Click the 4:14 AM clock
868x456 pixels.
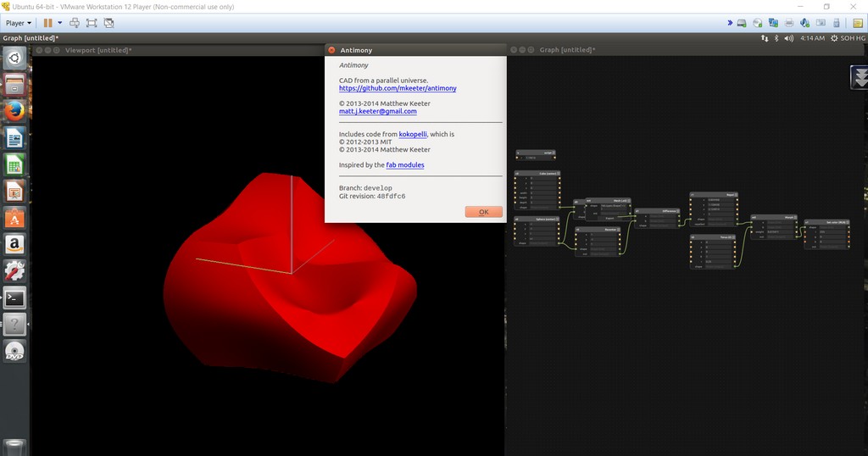[812, 38]
